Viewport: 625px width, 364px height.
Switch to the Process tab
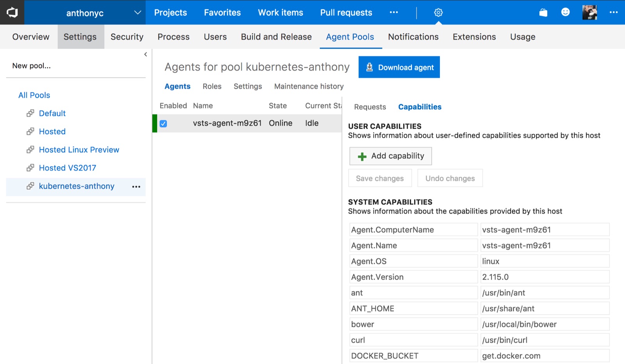click(x=173, y=37)
